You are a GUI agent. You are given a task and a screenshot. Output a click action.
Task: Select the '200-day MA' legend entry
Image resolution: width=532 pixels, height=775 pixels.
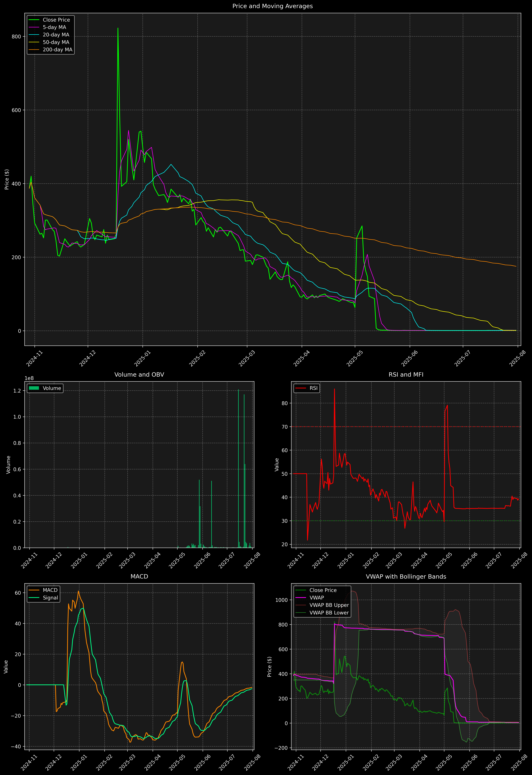tap(57, 50)
